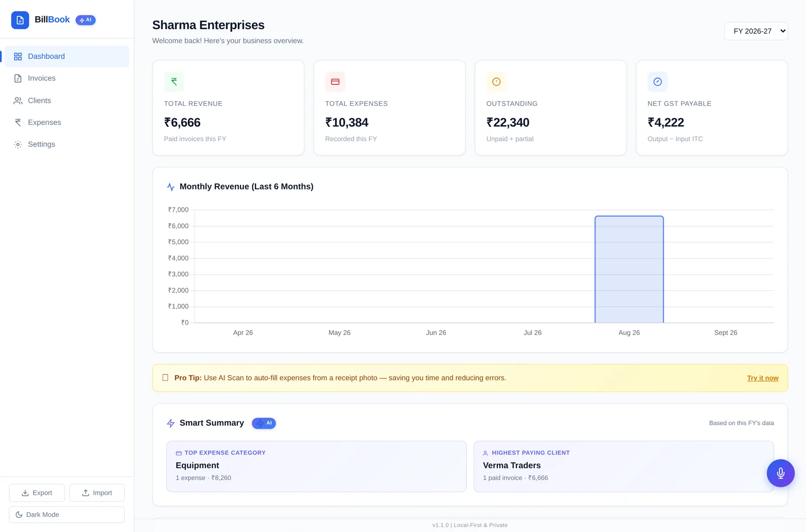Screen dimensions: 806x532
Task: Click the ₹22,340 outstanding value
Action: [508, 122]
